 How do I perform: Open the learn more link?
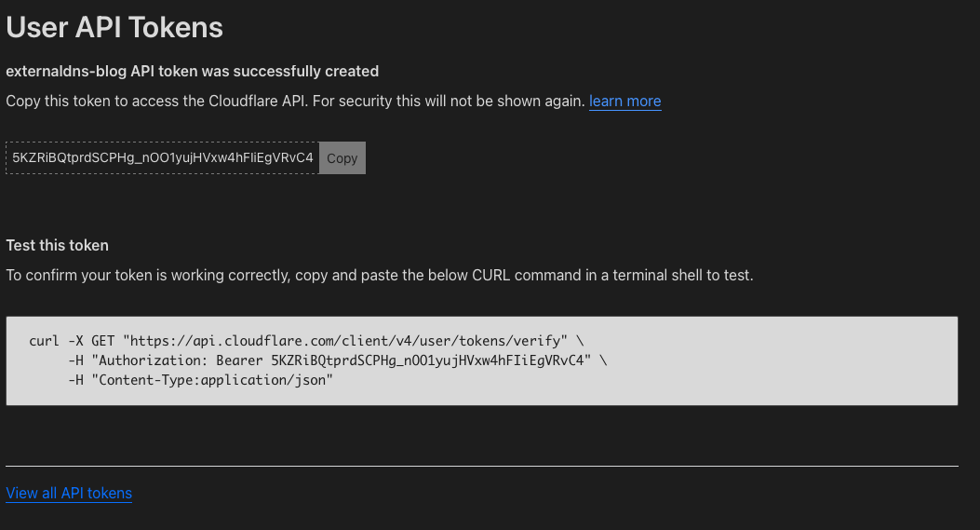pos(625,102)
